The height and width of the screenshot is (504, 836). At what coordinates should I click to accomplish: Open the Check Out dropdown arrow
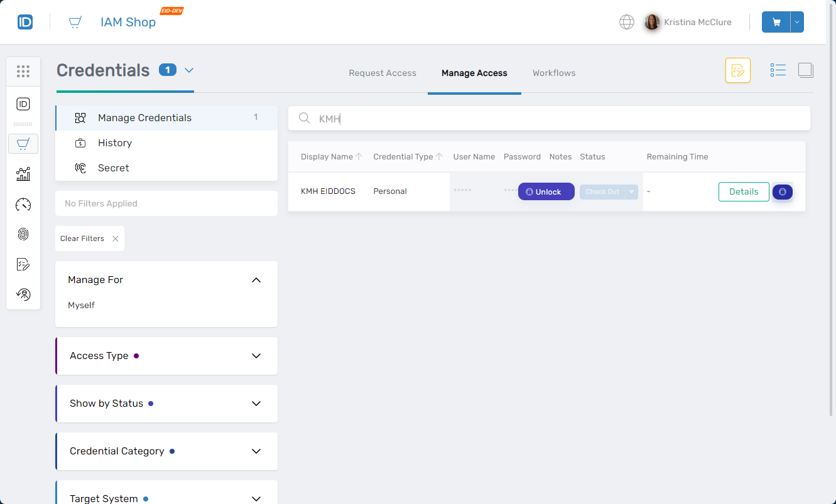coord(632,191)
